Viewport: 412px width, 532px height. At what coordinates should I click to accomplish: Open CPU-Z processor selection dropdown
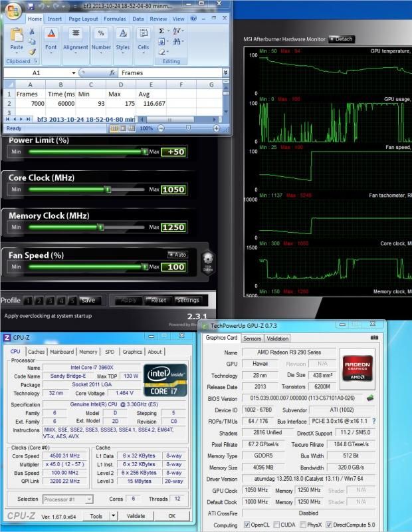click(x=89, y=499)
